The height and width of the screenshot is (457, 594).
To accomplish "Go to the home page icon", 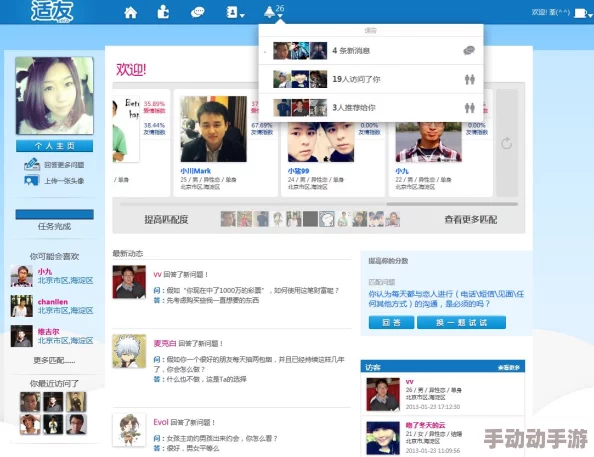I will 130,13.
